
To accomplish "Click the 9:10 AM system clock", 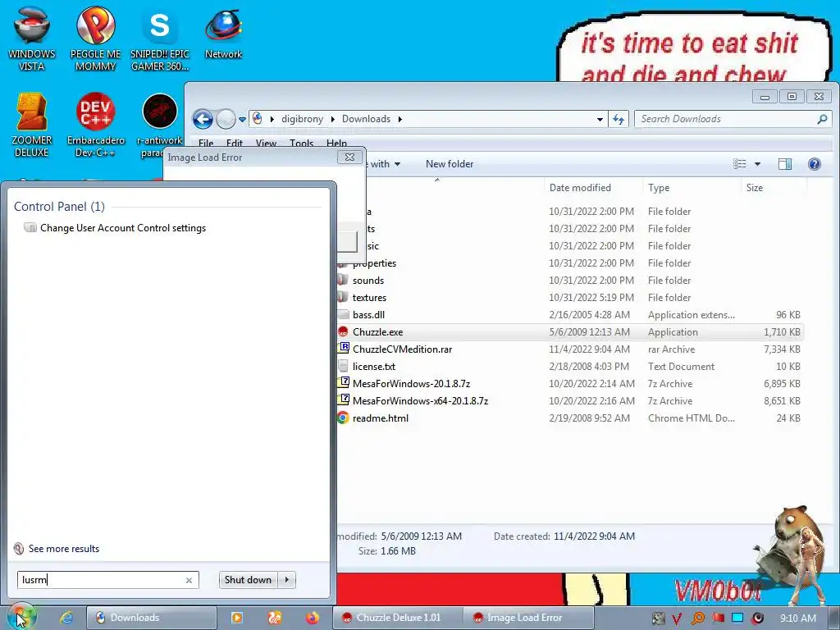I will (797, 619).
